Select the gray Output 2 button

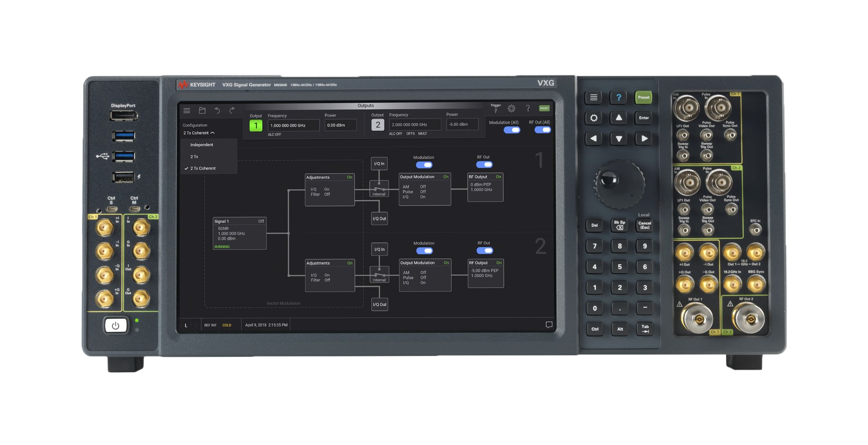[x=378, y=125]
